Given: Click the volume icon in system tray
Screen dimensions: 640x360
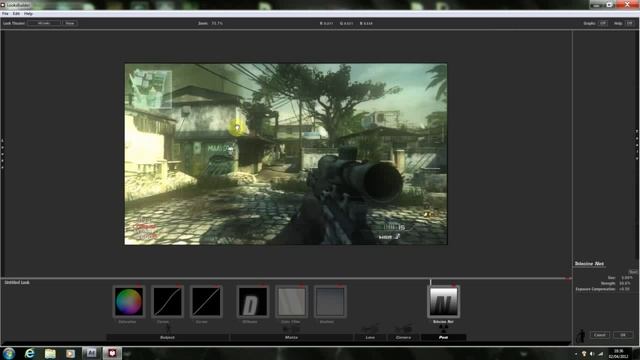Looking at the screenshot, I should pos(592,354).
